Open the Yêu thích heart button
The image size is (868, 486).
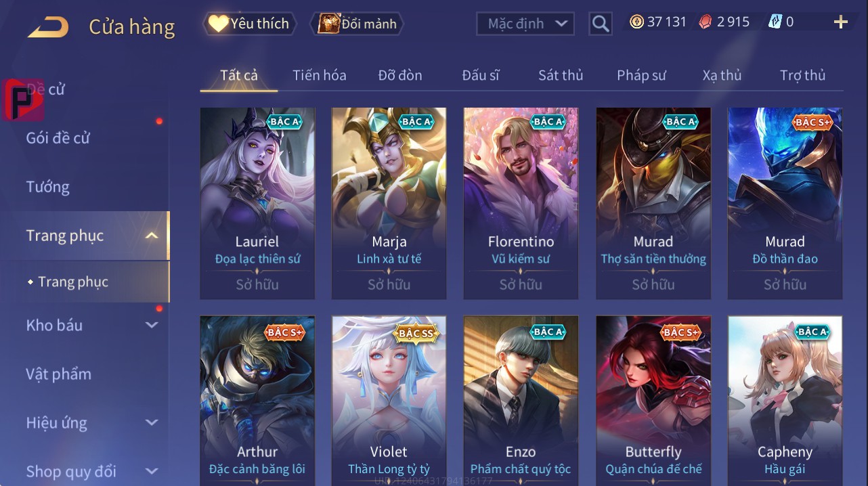(x=250, y=24)
